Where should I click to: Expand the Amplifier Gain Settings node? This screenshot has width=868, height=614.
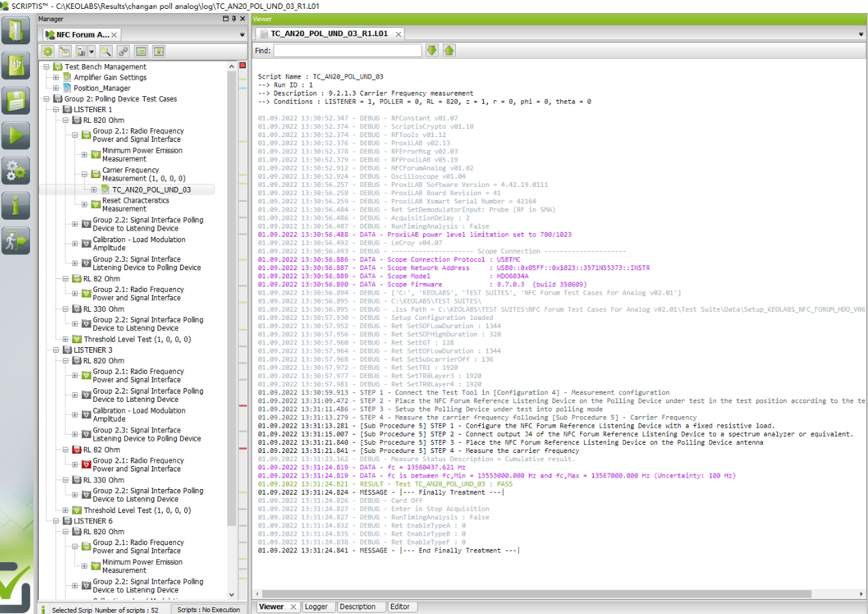coord(56,77)
